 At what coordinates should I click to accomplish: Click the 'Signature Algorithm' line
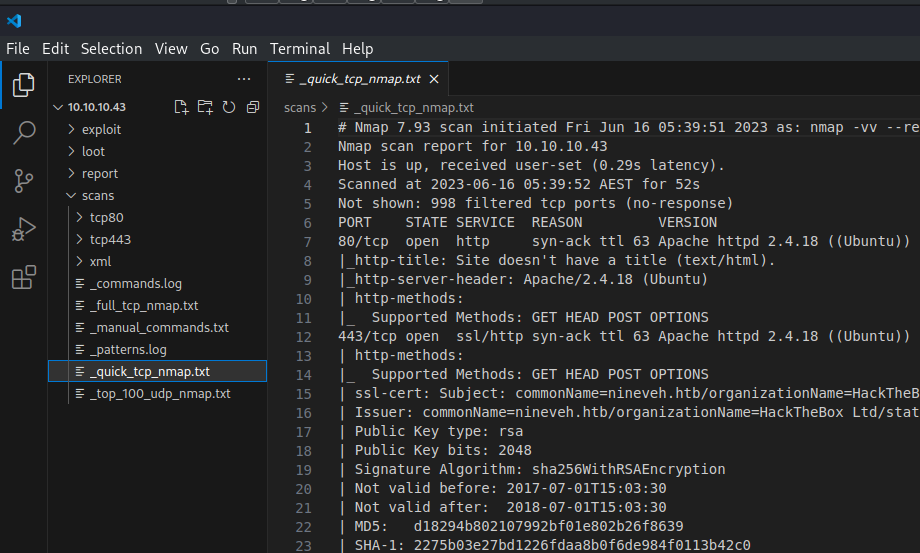point(532,470)
